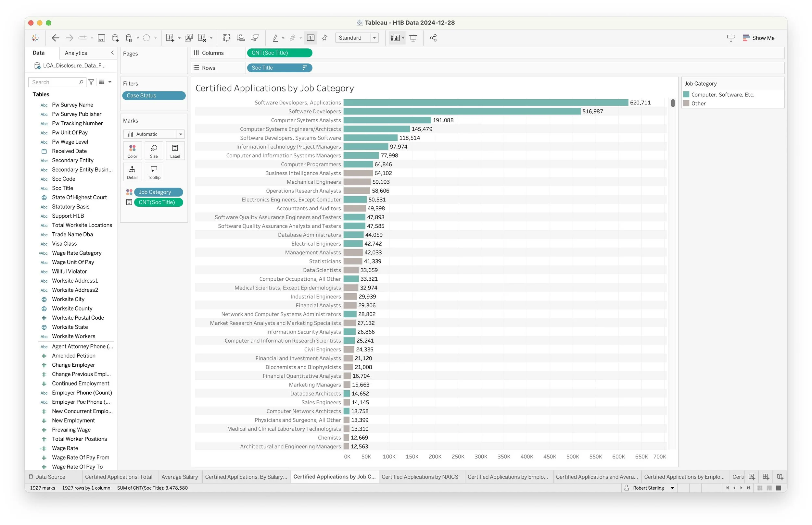Open the Certified Applications by NAICS sheet
The width and height of the screenshot is (812, 525).
coord(420,477)
